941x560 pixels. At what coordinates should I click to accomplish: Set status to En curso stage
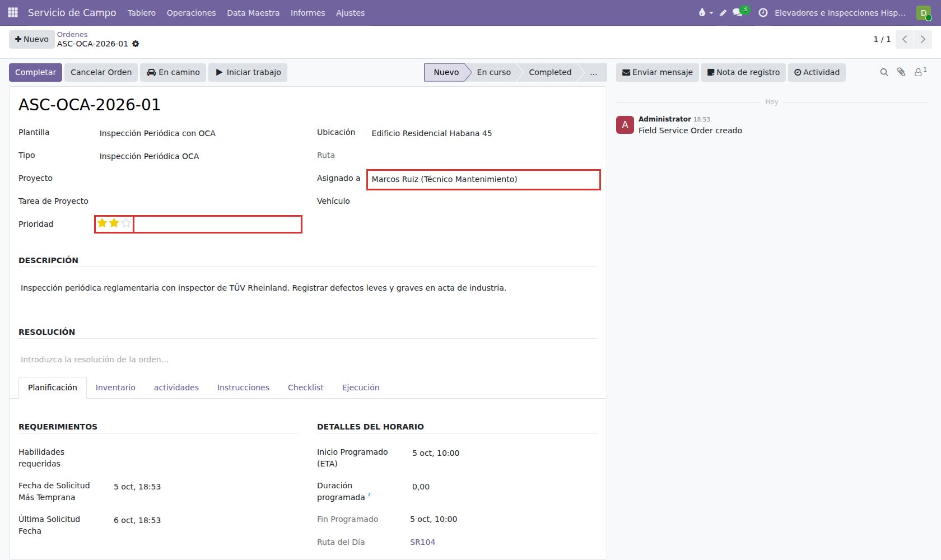493,72
